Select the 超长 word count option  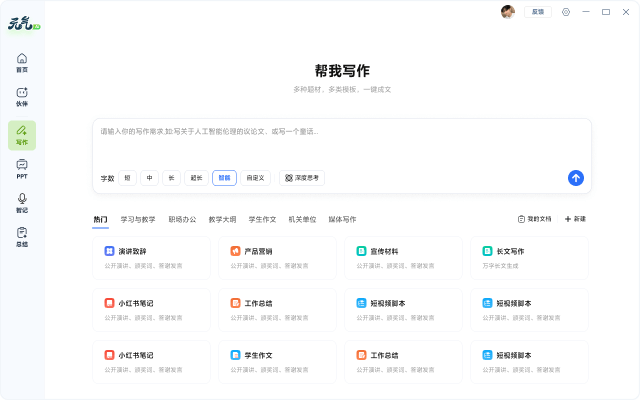click(197, 178)
